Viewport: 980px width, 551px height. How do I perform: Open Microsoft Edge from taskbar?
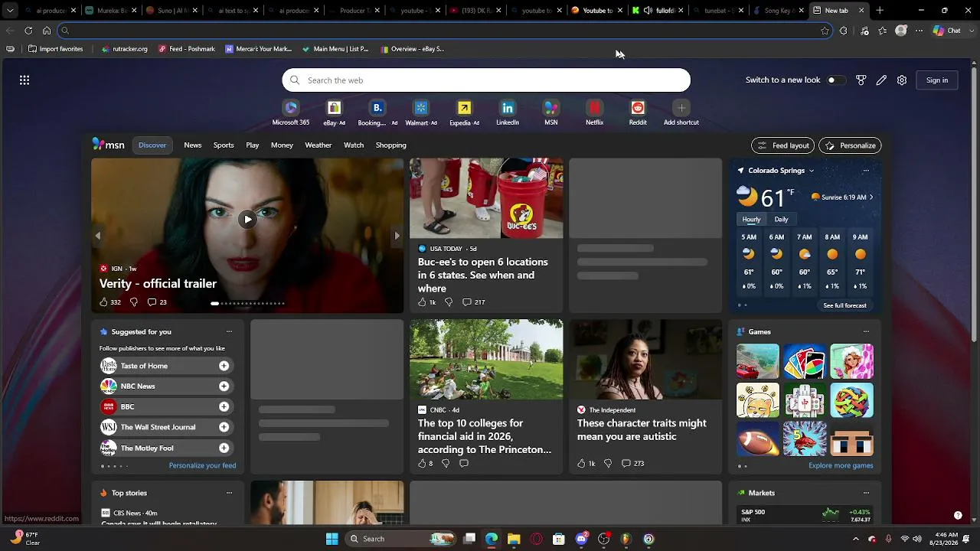492,539
